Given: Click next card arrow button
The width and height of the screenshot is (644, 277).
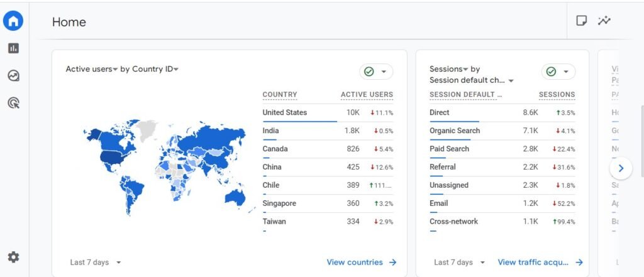Looking at the screenshot, I should point(621,168).
